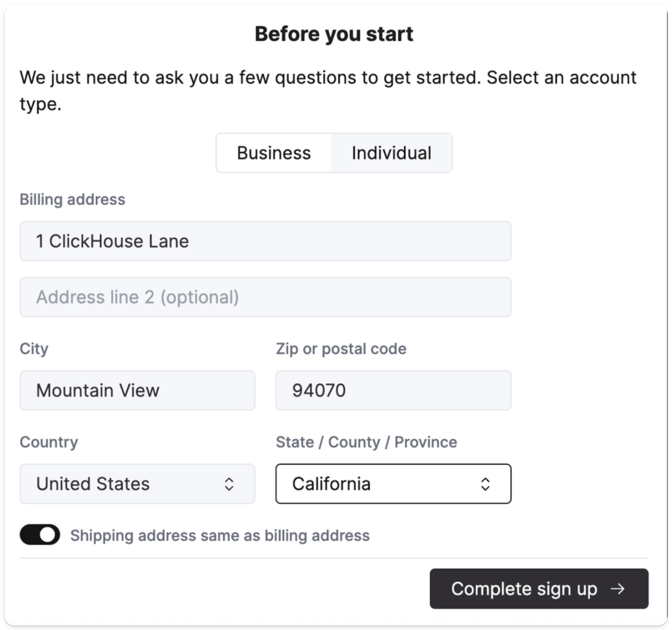Click the Zip or postal code label
The height and width of the screenshot is (630, 672).
341,349
